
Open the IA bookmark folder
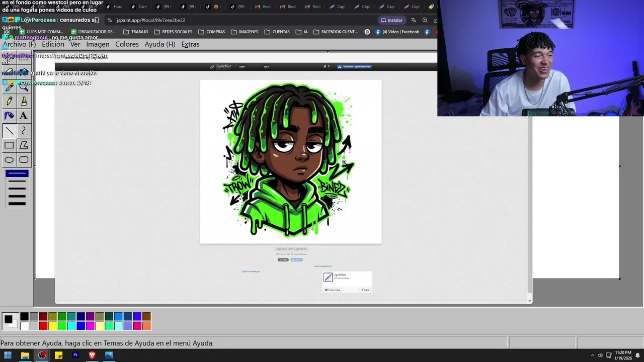coord(301,32)
